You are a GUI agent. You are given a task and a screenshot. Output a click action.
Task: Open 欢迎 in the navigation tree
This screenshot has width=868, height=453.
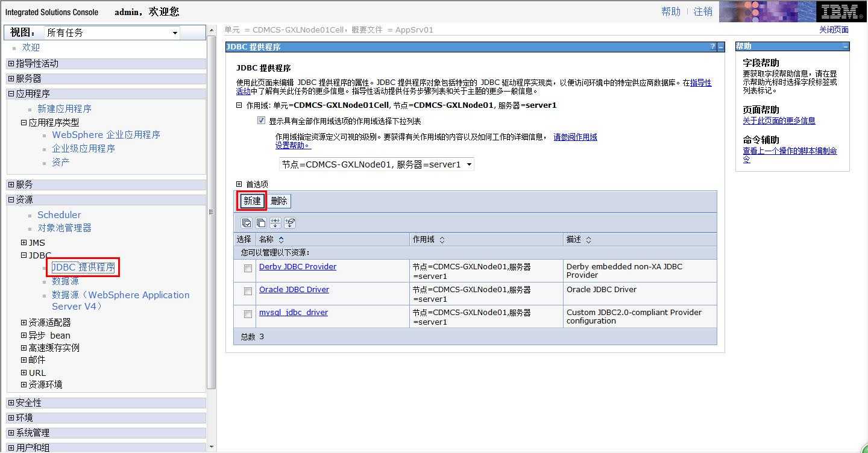[31, 48]
